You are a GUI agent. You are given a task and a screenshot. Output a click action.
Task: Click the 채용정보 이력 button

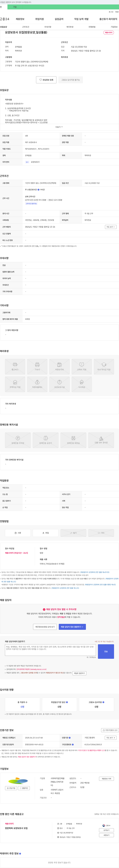pyautogui.click(x=106, y=779)
